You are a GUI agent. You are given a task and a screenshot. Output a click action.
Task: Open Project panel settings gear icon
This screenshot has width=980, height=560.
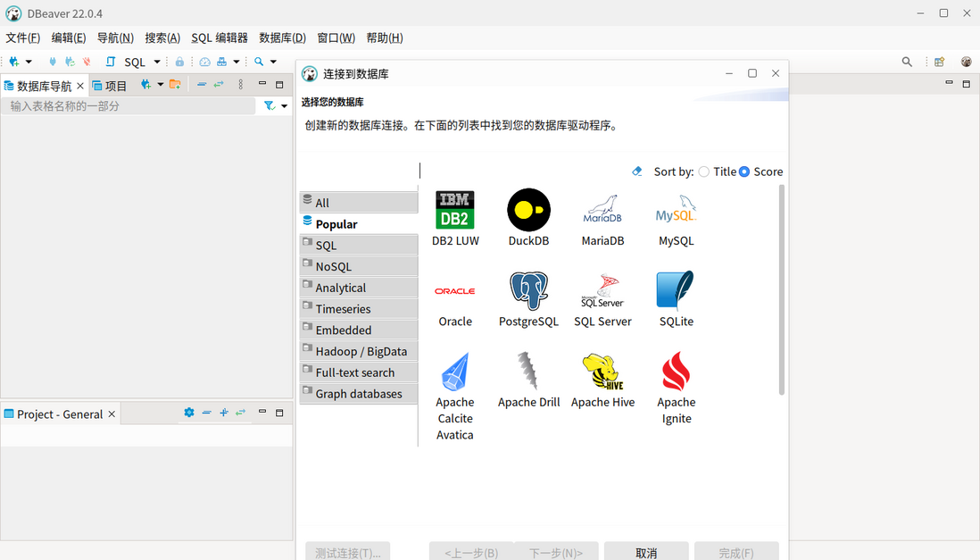coord(188,413)
